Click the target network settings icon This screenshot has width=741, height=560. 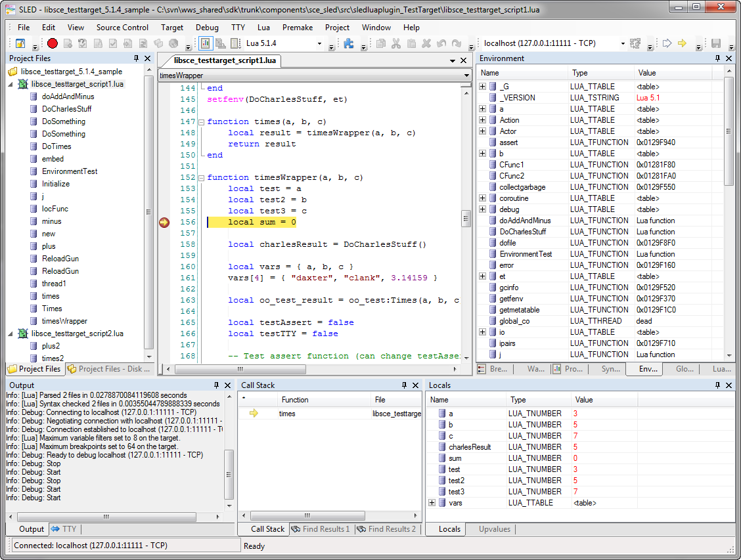tap(635, 44)
